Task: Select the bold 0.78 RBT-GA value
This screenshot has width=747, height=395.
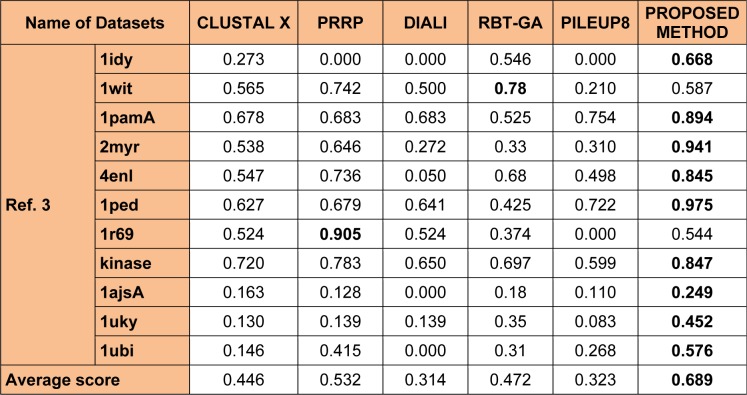Action: [510, 89]
